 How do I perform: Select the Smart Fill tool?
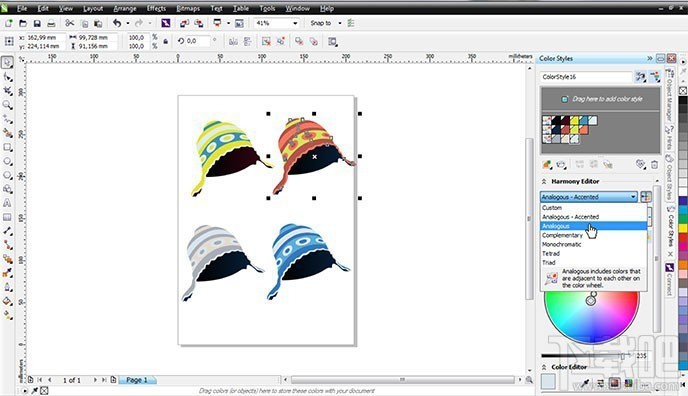click(x=7, y=133)
